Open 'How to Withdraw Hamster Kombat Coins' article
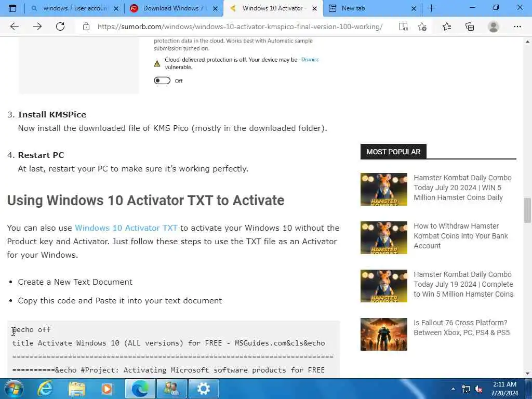 pos(461,236)
